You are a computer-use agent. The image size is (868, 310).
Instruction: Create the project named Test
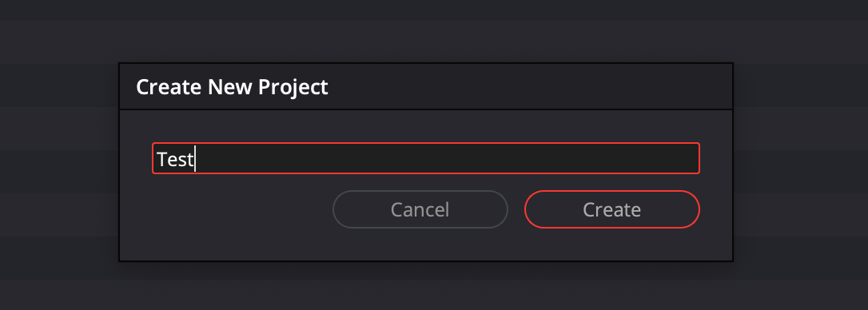pos(611,209)
